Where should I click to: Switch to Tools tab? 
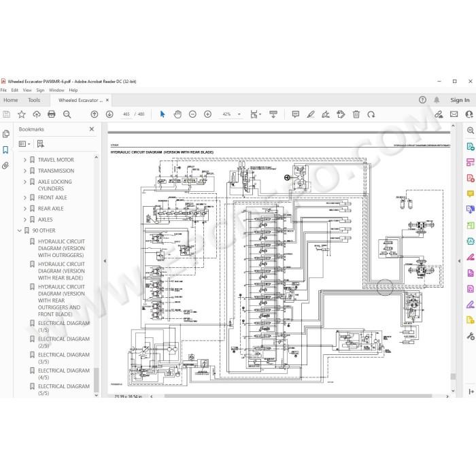34,100
